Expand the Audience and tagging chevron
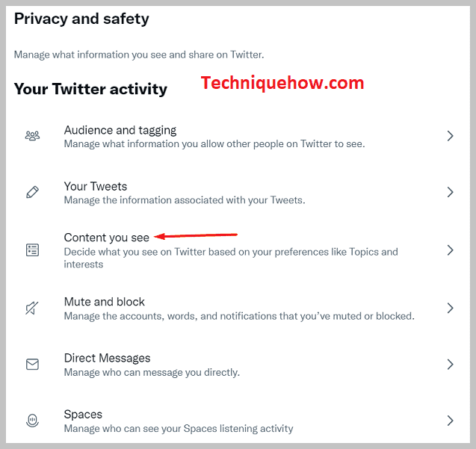The height and width of the screenshot is (449, 476). pos(450,136)
